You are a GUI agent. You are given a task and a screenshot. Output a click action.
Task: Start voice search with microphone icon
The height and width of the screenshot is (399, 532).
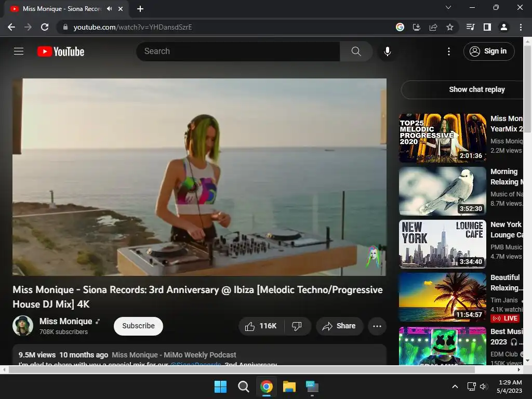click(x=388, y=51)
